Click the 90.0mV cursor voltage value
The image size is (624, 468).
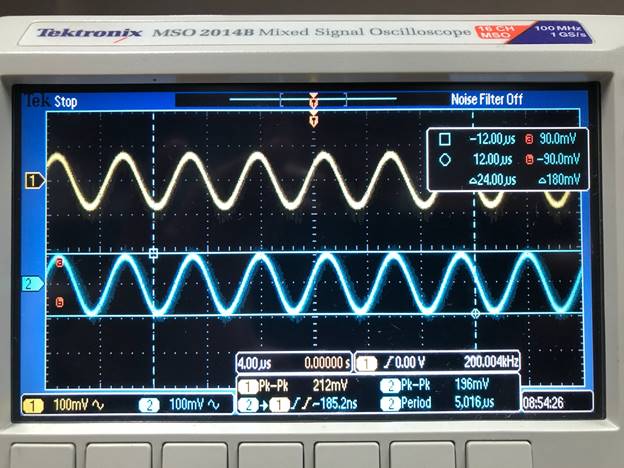coord(558,139)
